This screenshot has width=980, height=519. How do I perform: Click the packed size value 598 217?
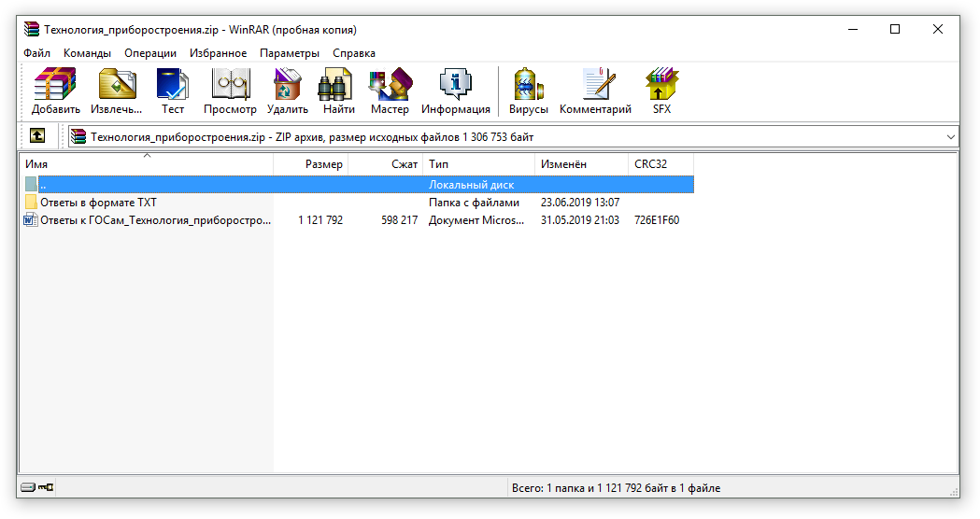pyautogui.click(x=399, y=220)
